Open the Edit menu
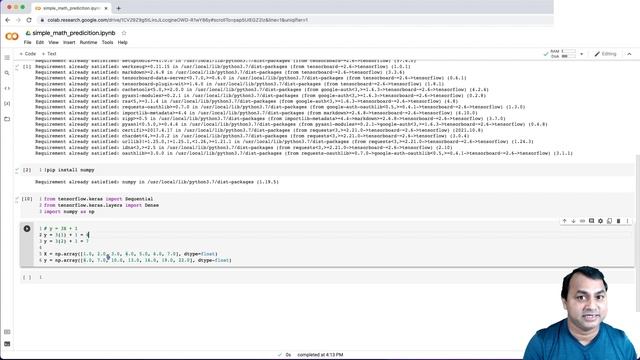This screenshot has height=360, width=640. coord(40,42)
